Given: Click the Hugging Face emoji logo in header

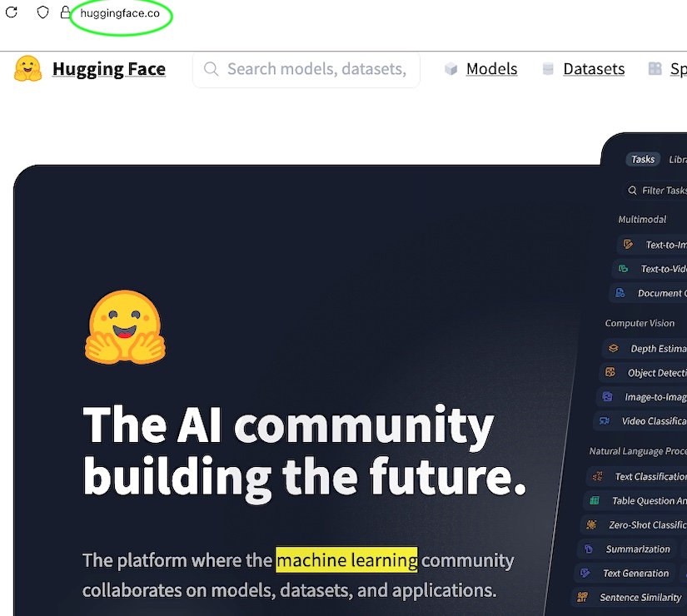Looking at the screenshot, I should click(28, 69).
